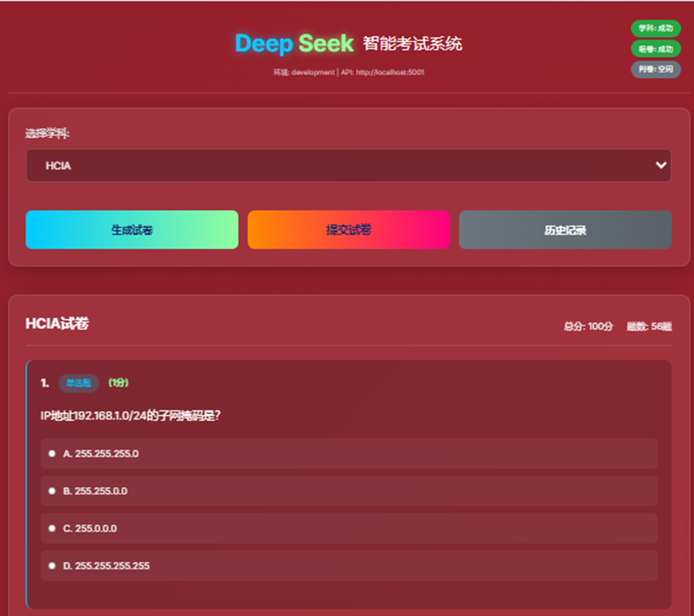
Task: Click the question text IP地址192.168.1.0/24
Action: pyautogui.click(x=130, y=415)
